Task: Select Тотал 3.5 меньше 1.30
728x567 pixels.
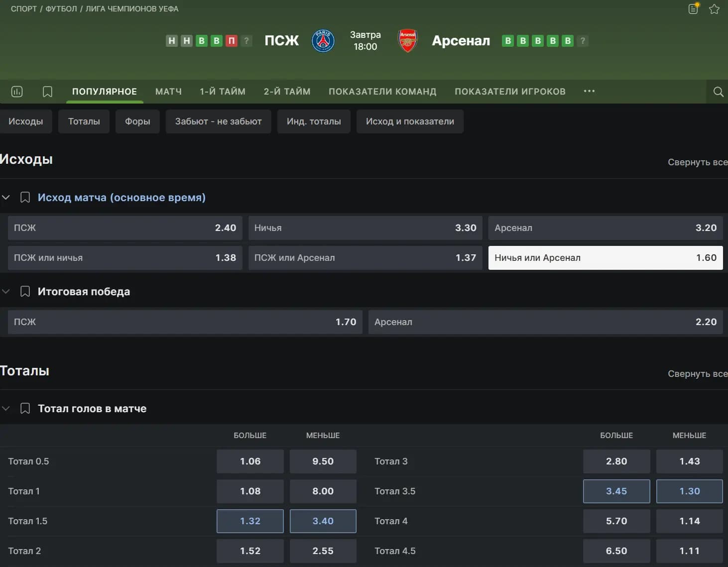Action: pyautogui.click(x=690, y=491)
